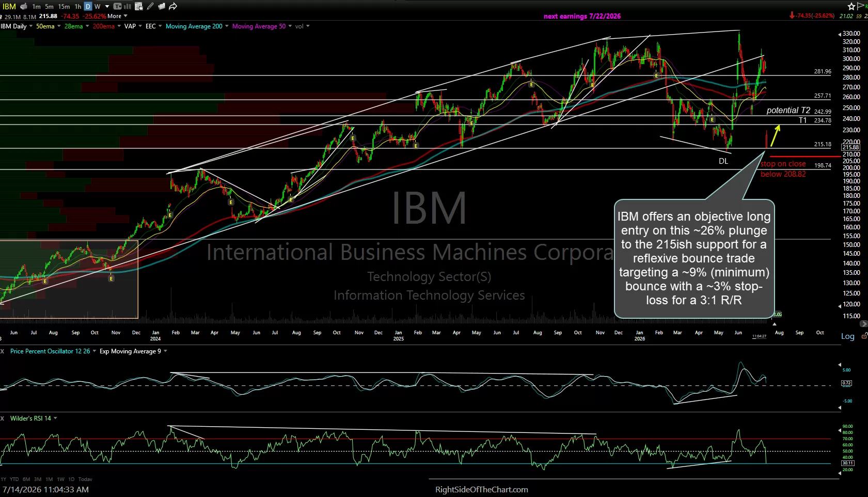Click the potential T2 label
Viewport: 868px width, 497px height.
(788, 111)
